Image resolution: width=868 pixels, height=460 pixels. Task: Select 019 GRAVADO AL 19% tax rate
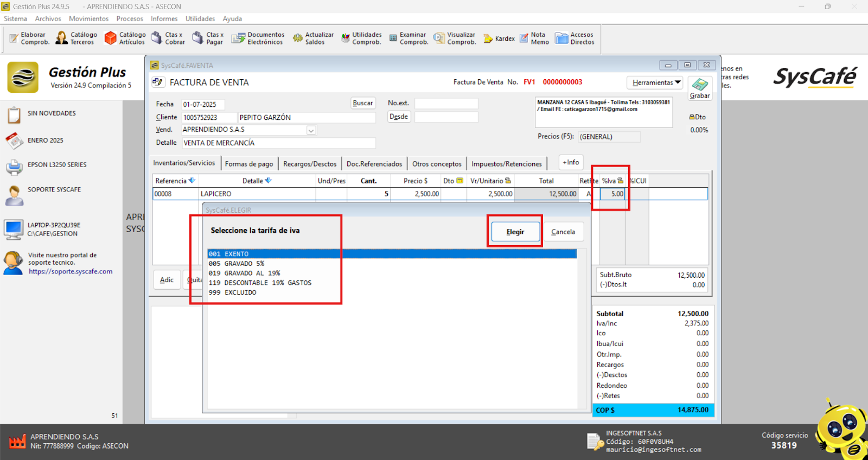click(x=244, y=273)
